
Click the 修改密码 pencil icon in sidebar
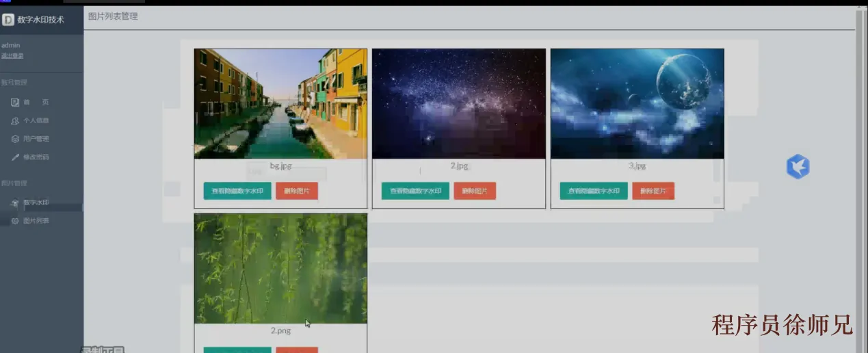[x=15, y=157]
